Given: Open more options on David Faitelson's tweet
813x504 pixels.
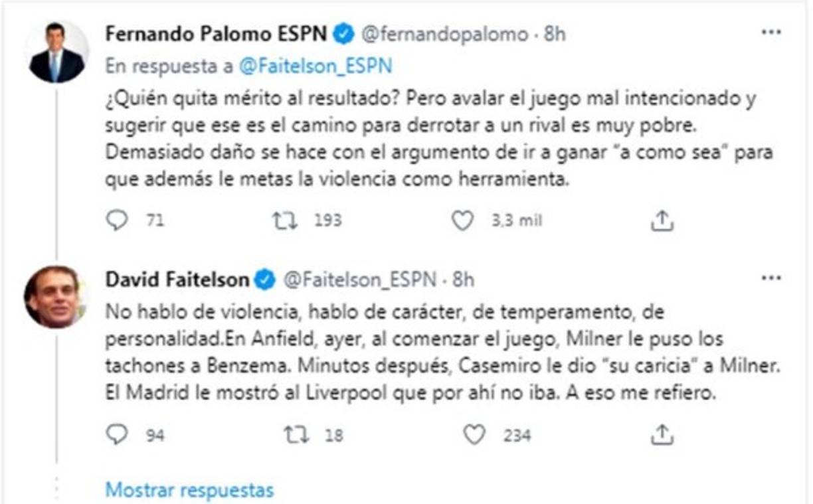Looking at the screenshot, I should pyautogui.click(x=770, y=280).
